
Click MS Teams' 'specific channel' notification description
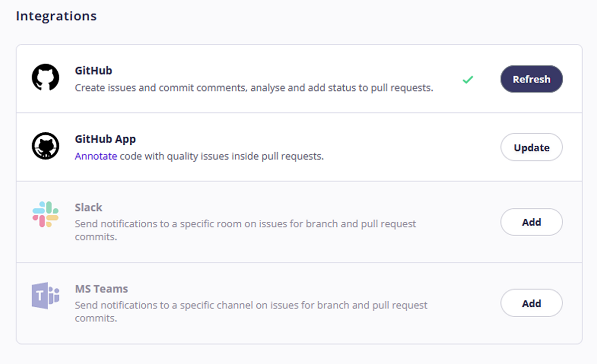(251, 311)
